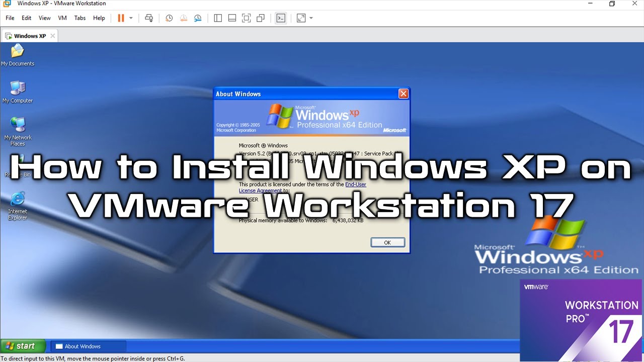The height and width of the screenshot is (362, 644).
Task: Close the Windows XP tab
Action: click(52, 36)
